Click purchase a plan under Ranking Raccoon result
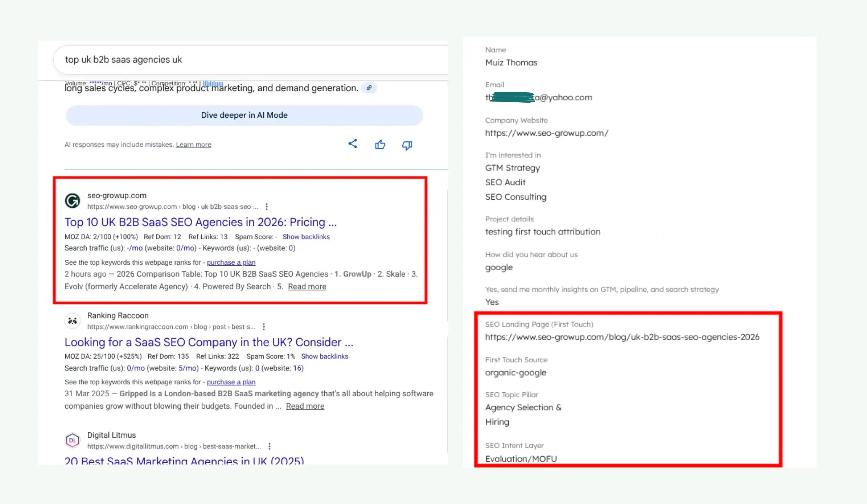 (x=231, y=382)
